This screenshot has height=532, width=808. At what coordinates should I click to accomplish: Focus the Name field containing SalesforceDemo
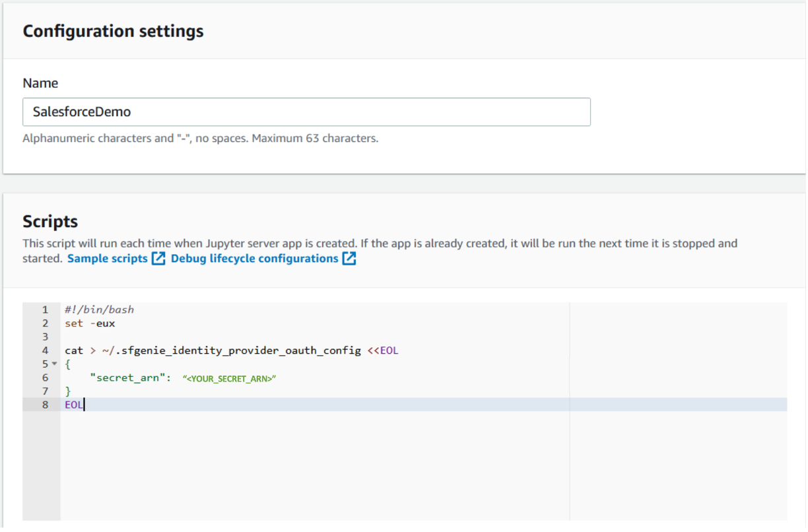(x=306, y=112)
